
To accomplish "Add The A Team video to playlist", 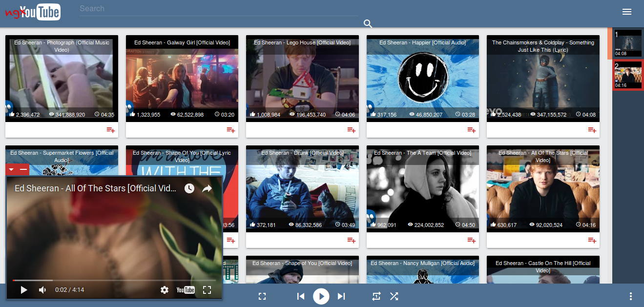I will click(472, 240).
